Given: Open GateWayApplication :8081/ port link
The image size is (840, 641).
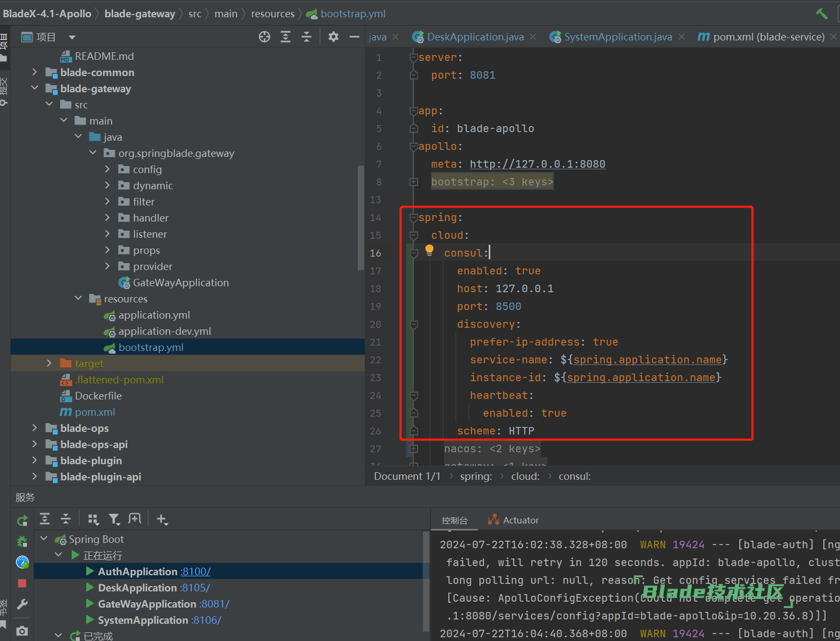Looking at the screenshot, I should 214,604.
